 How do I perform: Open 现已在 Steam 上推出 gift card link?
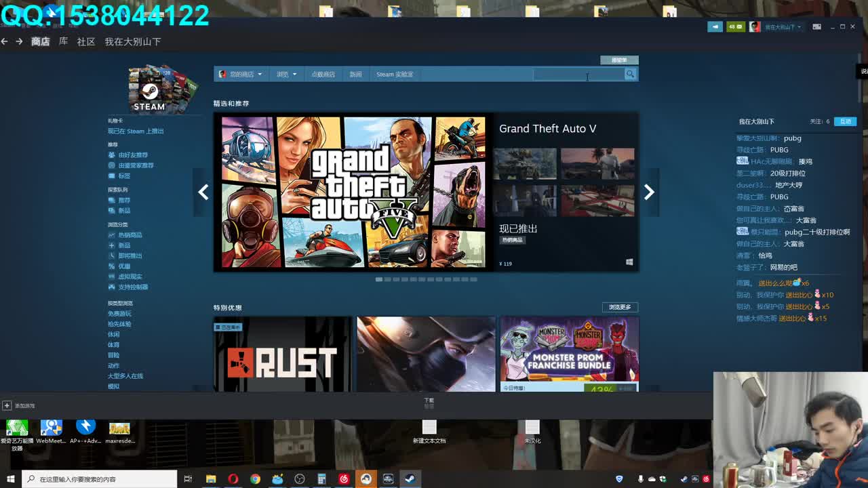pos(136,131)
